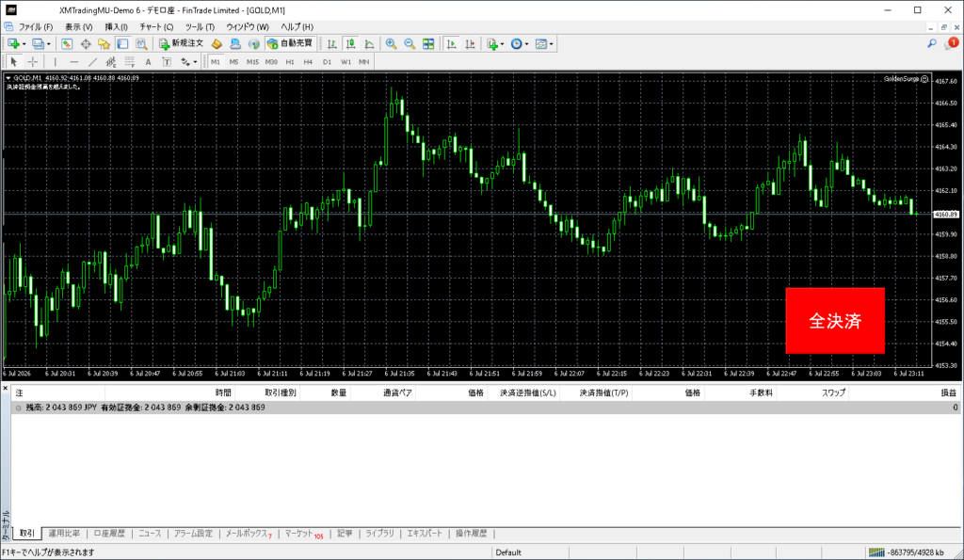
Task: Toggle the Terminal panel icon
Action: [123, 43]
